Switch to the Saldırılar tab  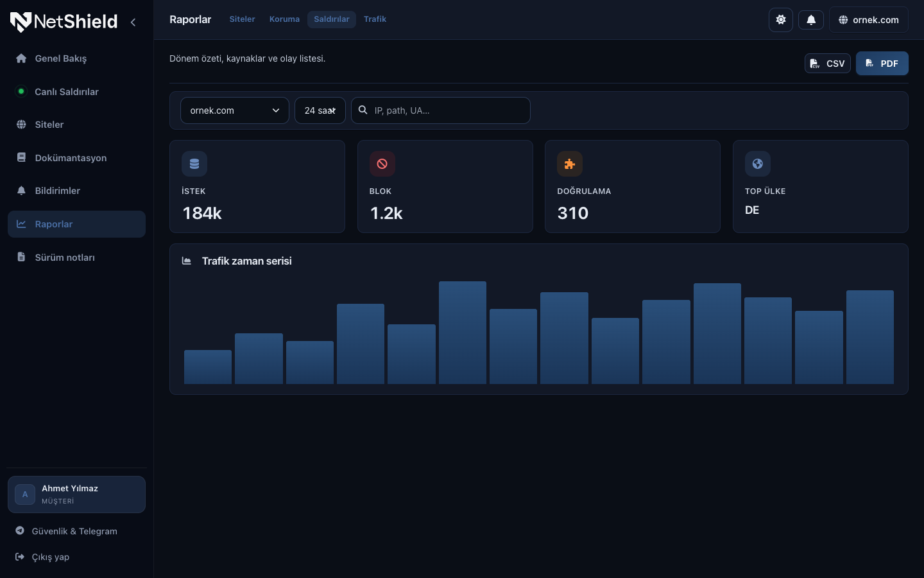(332, 19)
